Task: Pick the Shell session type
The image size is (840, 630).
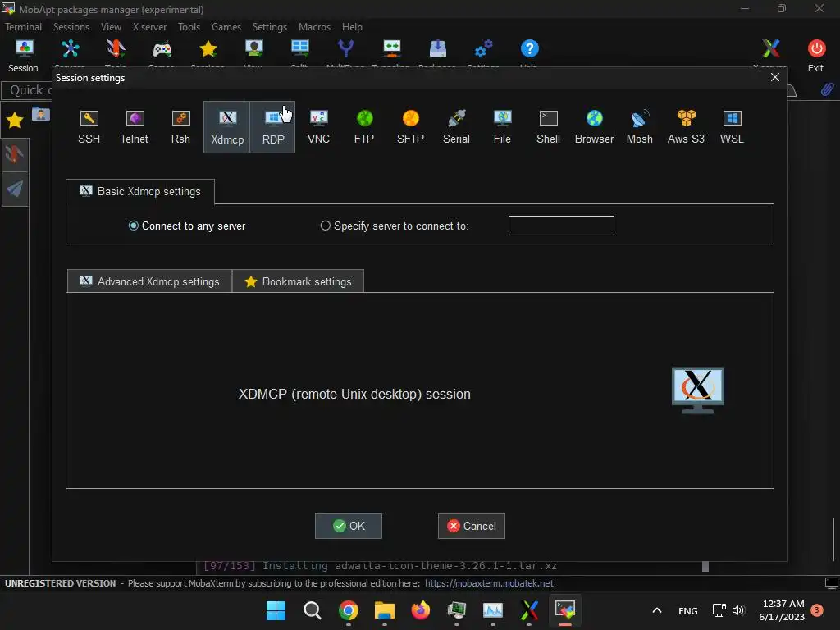Action: 548,127
